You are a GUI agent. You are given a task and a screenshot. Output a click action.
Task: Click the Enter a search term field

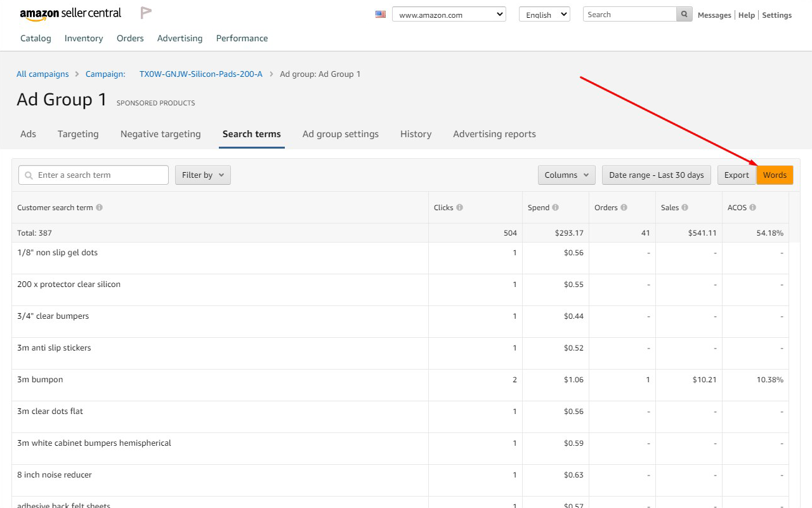pos(93,175)
